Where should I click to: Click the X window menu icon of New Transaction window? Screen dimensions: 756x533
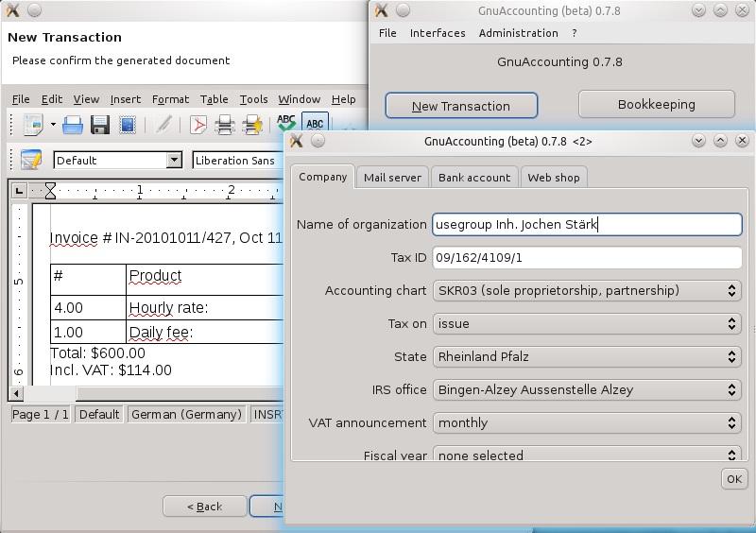tap(13, 10)
